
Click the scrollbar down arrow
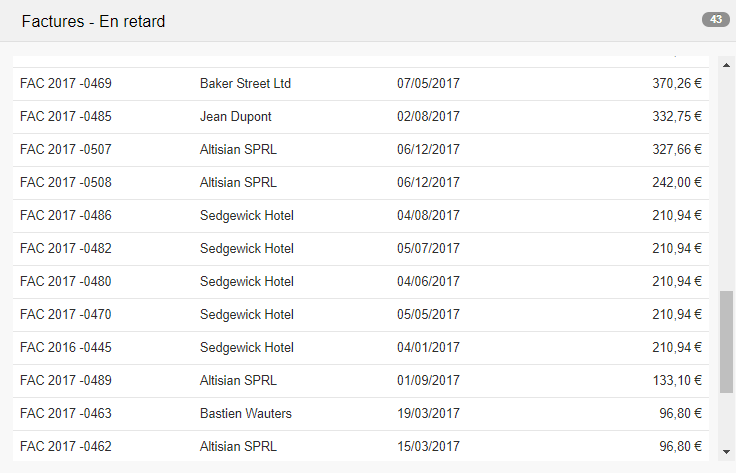(726, 451)
